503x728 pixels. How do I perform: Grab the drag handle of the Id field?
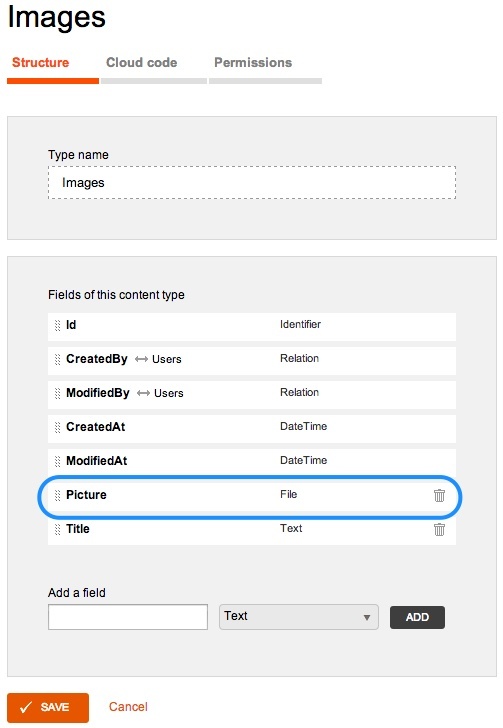[58, 325]
